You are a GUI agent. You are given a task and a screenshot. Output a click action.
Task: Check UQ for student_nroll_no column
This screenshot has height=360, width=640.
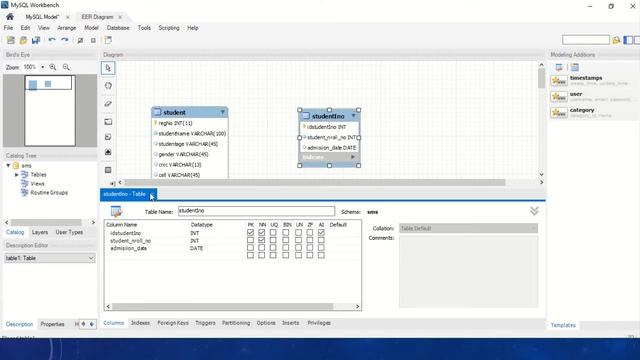click(x=273, y=240)
